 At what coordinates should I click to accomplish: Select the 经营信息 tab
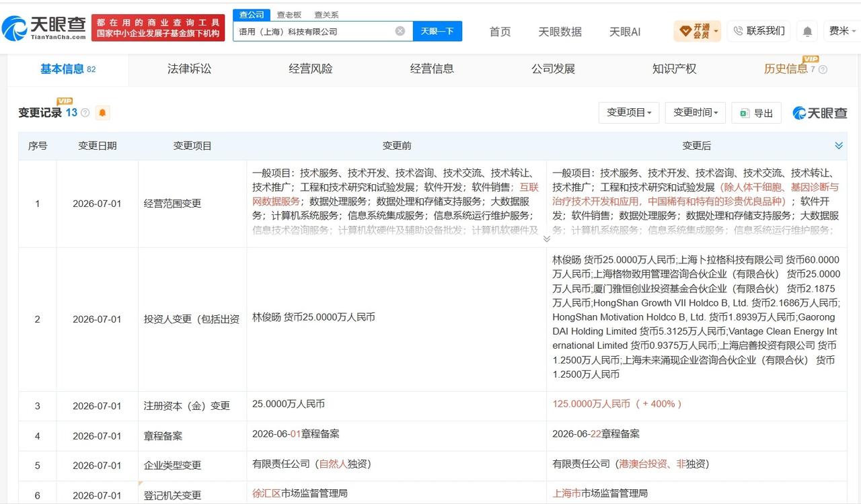432,69
